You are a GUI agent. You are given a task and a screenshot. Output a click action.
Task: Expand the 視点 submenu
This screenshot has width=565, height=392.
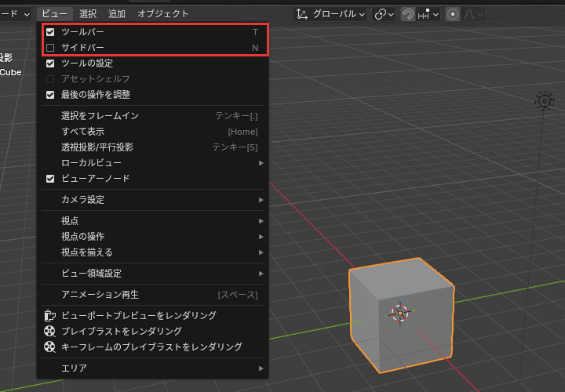(x=153, y=220)
